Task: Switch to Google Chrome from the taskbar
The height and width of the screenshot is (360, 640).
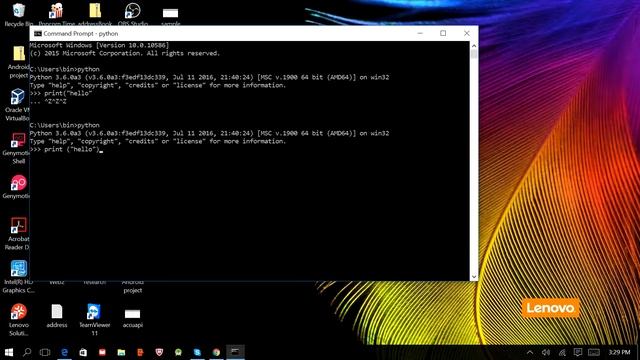Action: pyautogui.click(x=216, y=352)
